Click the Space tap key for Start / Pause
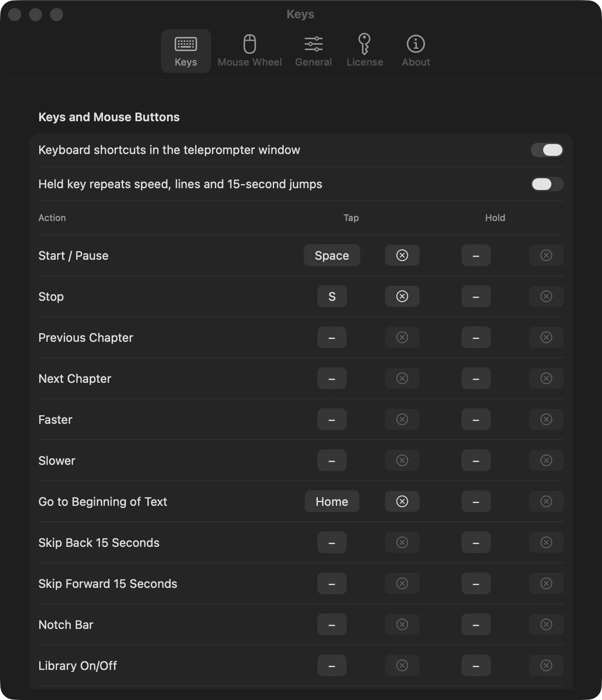 coord(332,255)
